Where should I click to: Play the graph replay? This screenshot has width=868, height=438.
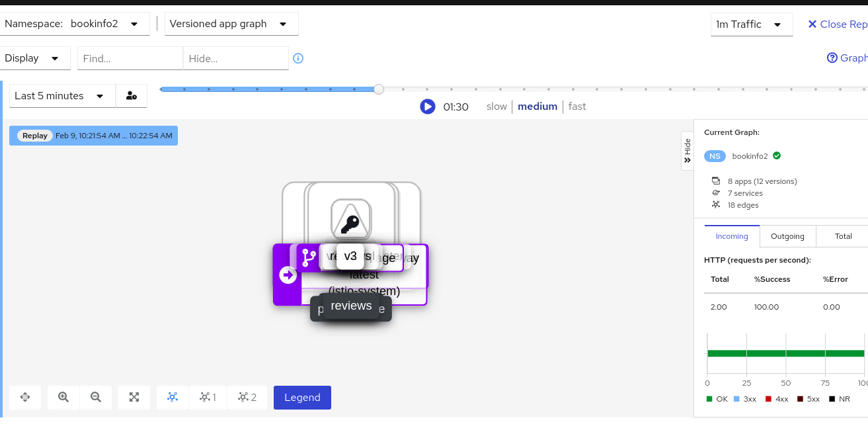[428, 107]
